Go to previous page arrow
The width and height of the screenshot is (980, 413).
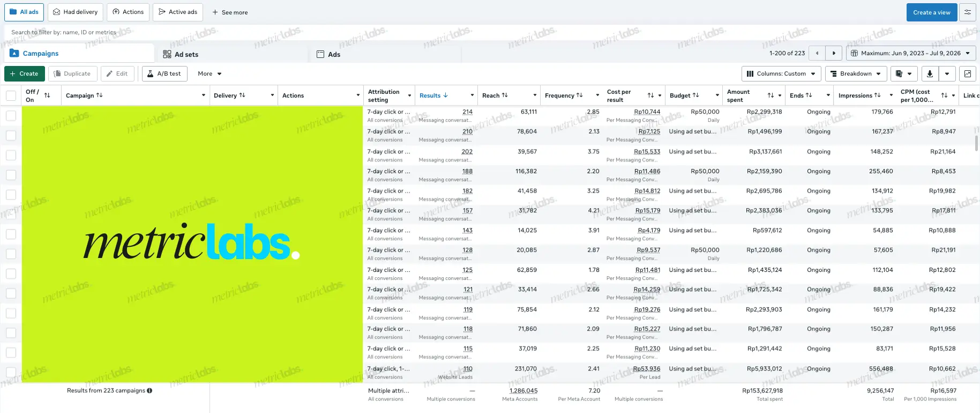(817, 53)
